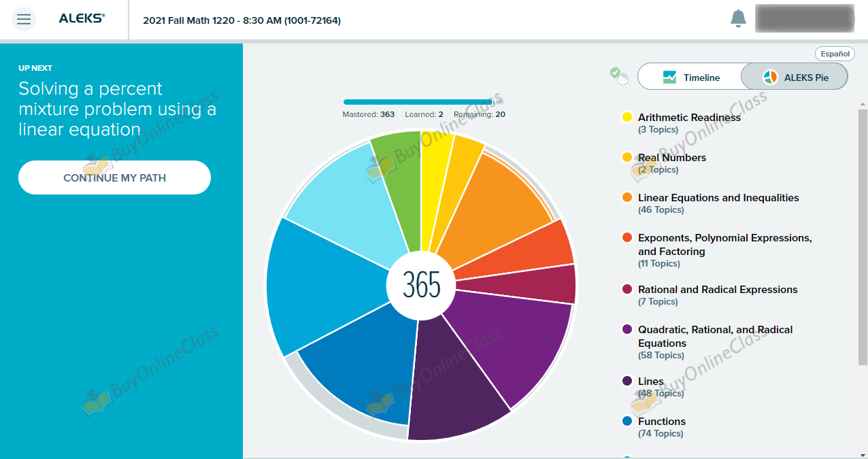Click the checkmark status icon beside Timeline
868x459 pixels.
click(618, 76)
